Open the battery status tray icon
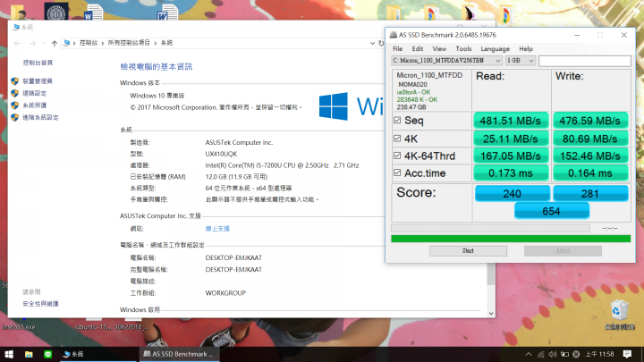This screenshot has width=644, height=362. tap(564, 354)
